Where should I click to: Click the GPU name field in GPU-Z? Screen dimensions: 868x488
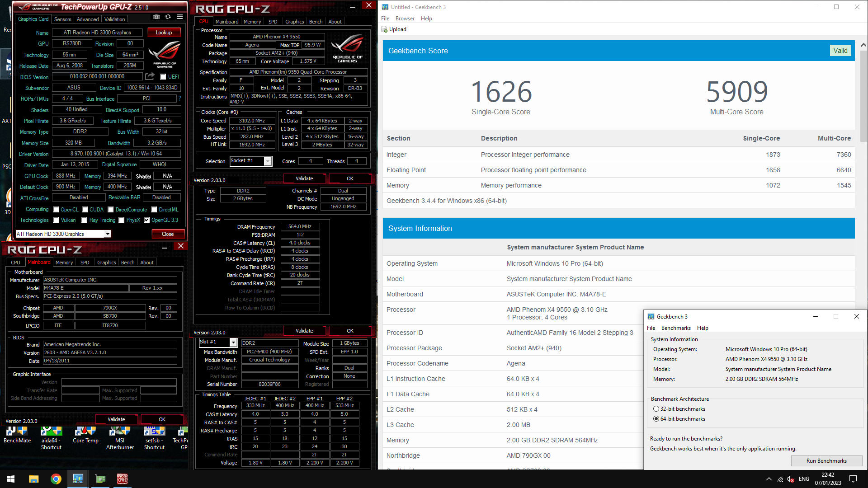97,33
